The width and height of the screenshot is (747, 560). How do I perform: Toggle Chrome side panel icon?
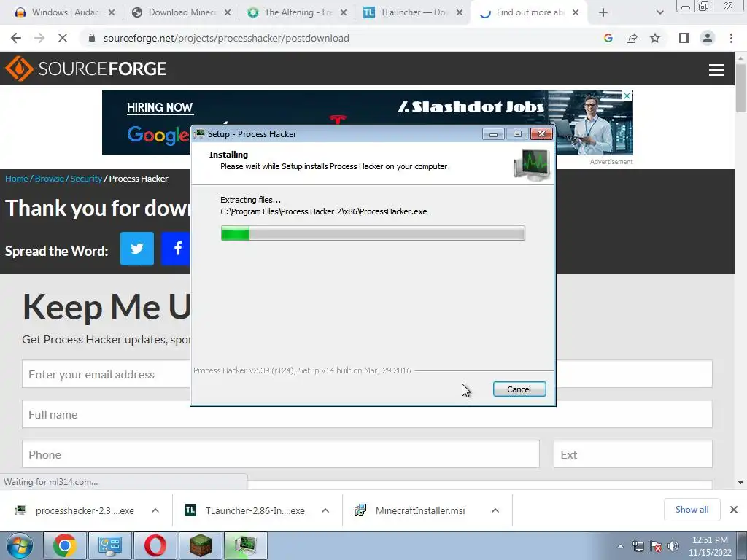click(684, 38)
